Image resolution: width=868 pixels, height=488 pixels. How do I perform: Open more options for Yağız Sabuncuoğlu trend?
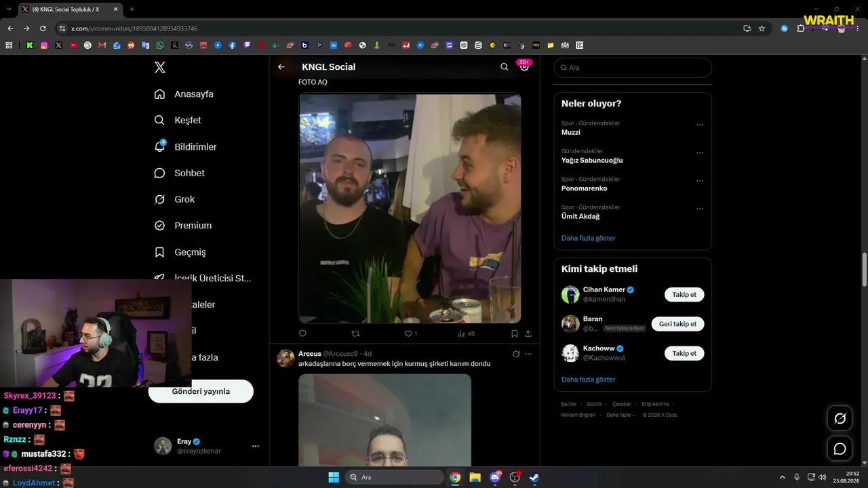(700, 152)
